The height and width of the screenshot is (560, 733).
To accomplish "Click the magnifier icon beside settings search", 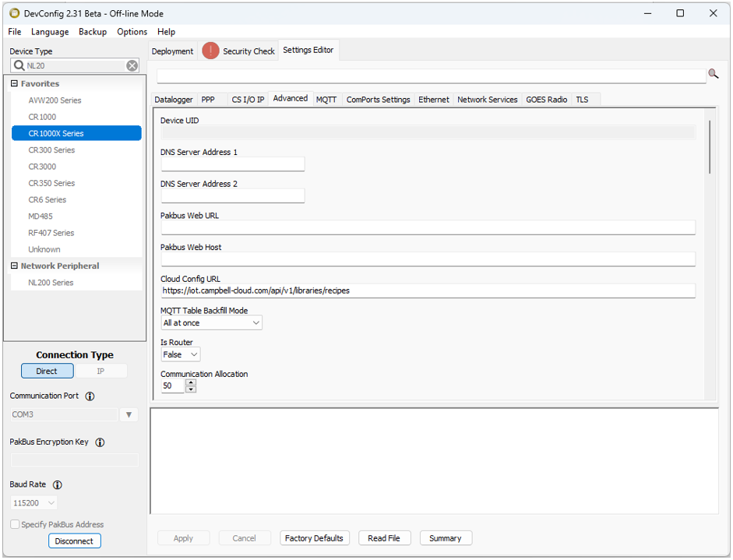I will [713, 74].
